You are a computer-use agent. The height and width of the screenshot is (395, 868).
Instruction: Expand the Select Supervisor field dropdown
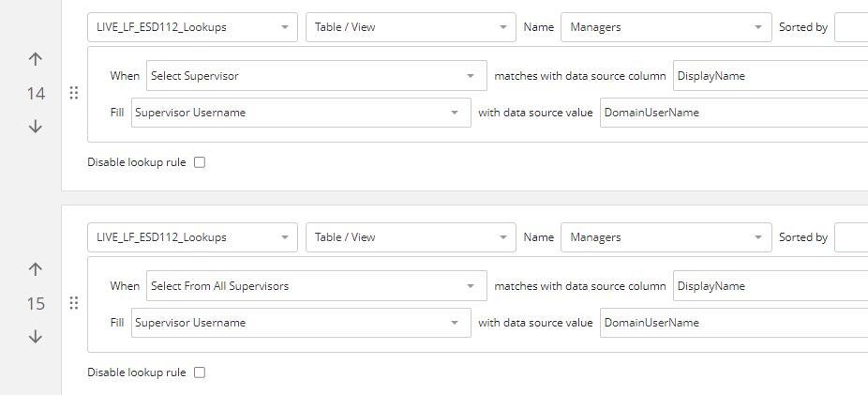tap(317, 76)
